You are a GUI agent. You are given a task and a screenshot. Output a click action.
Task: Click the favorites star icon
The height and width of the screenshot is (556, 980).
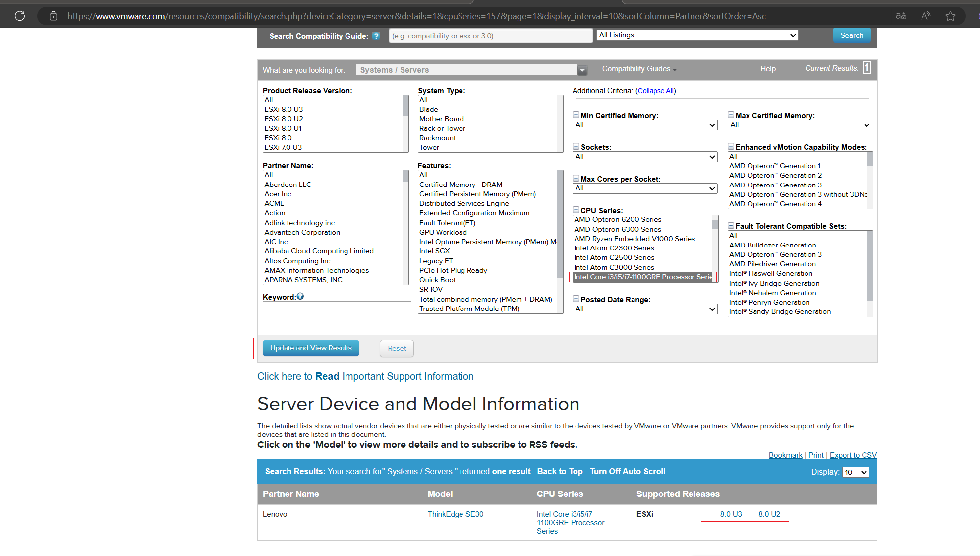pos(950,16)
